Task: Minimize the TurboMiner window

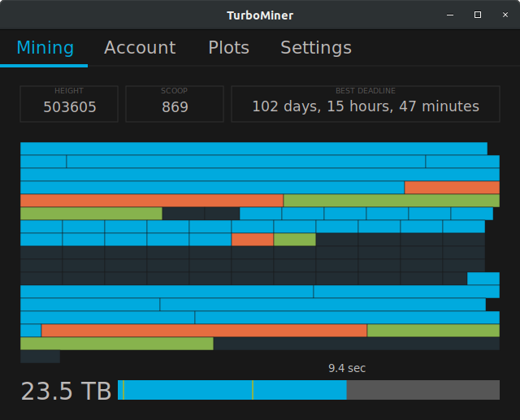Action: tap(450, 15)
